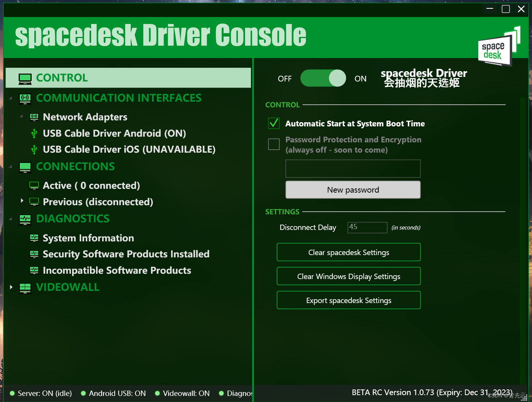This screenshot has height=402, width=532.
Task: Switch the spacedesk Driver toggle to OFF
Action: click(x=323, y=78)
